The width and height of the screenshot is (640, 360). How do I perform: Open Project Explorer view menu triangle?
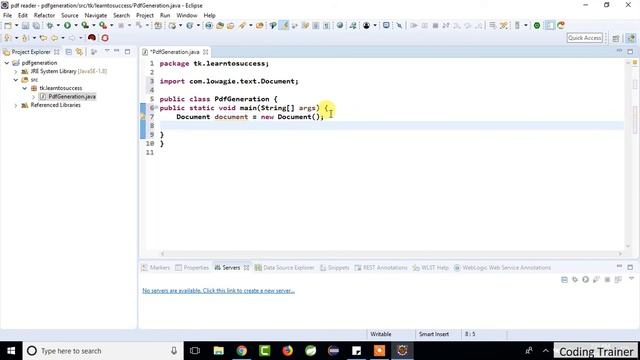(x=107, y=51)
